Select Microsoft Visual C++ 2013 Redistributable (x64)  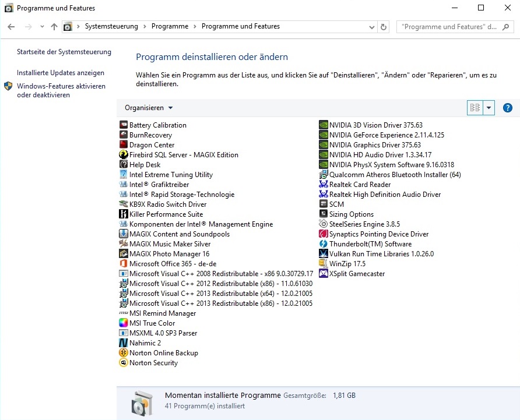(216, 294)
